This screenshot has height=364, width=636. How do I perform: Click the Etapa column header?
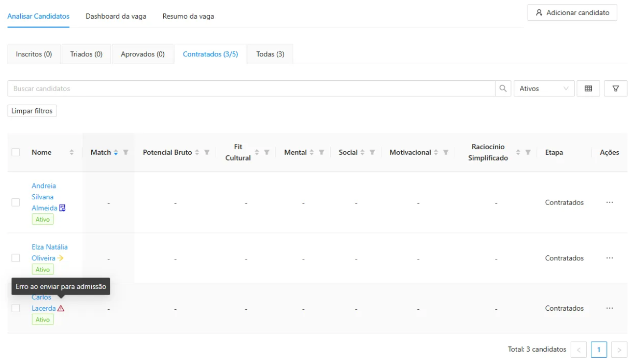(554, 152)
